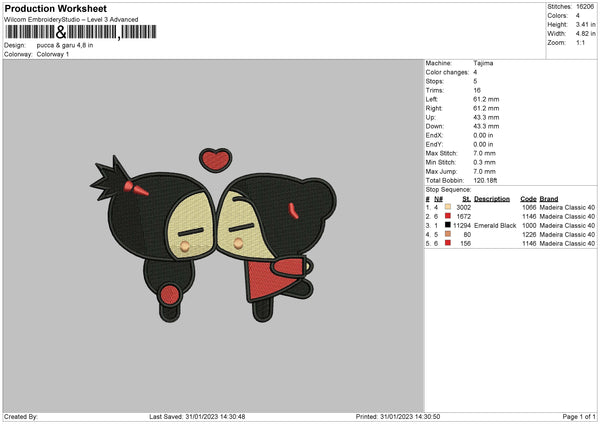Click the 'Created By:' label

[x=21, y=416]
